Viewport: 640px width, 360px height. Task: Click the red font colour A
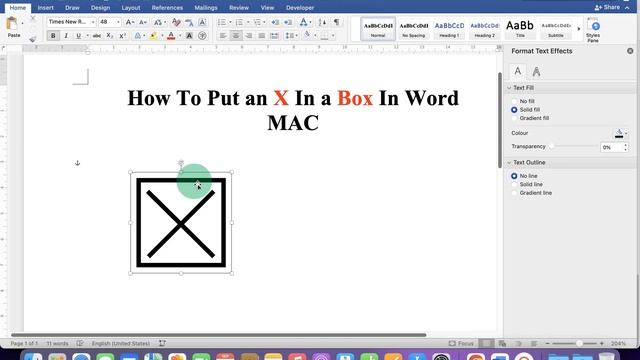click(x=171, y=36)
